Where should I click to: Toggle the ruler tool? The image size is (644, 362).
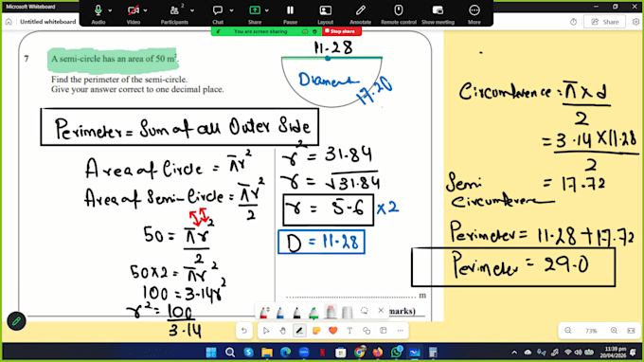tap(348, 313)
